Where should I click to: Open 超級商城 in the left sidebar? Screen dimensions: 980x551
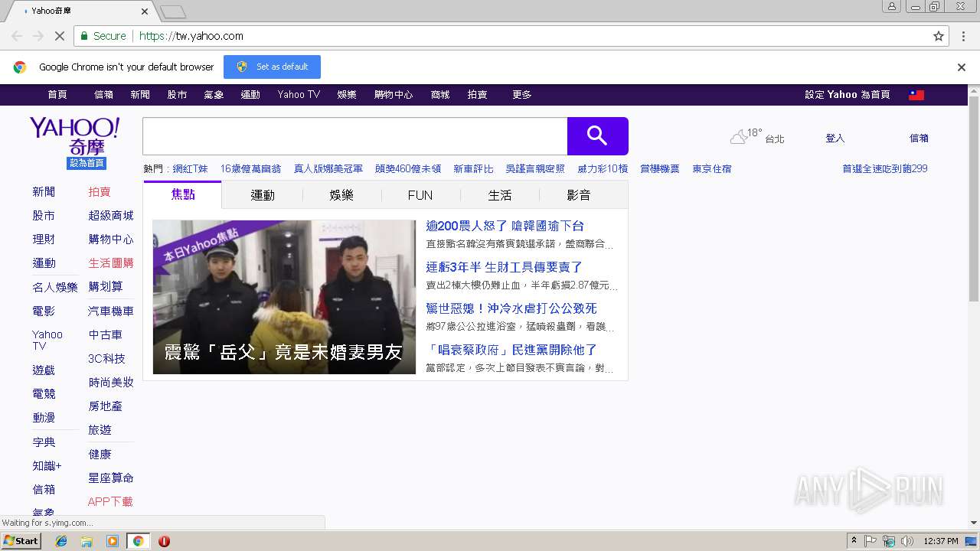coord(111,216)
